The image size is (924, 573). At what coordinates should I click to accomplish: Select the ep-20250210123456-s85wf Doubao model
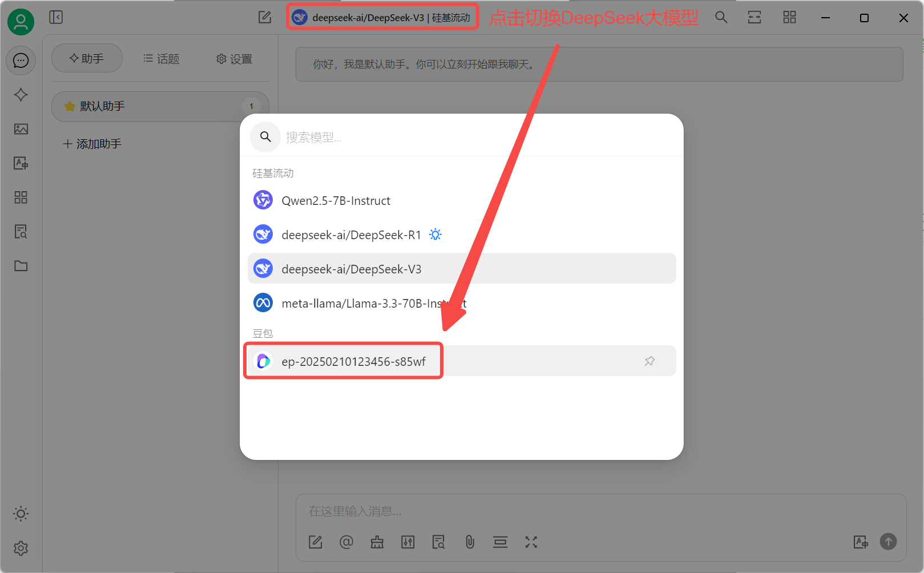pyautogui.click(x=353, y=362)
